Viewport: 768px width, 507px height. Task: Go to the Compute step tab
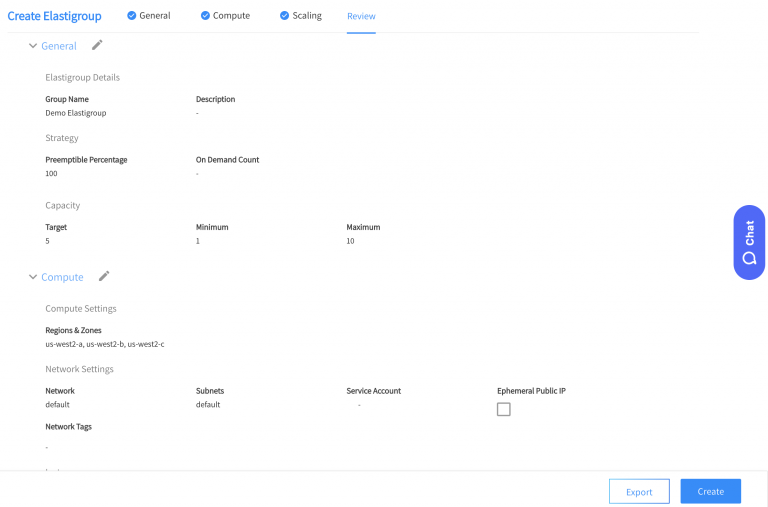tap(231, 16)
